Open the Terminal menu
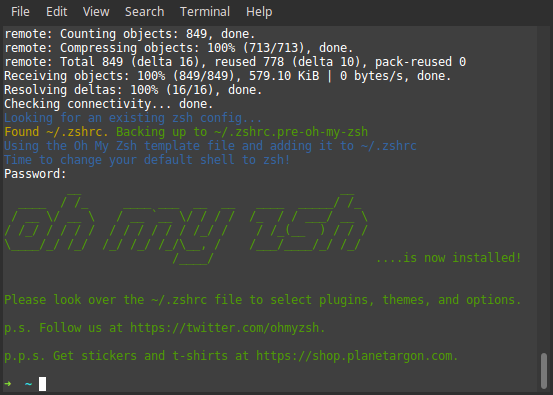This screenshot has width=553, height=395. (205, 12)
